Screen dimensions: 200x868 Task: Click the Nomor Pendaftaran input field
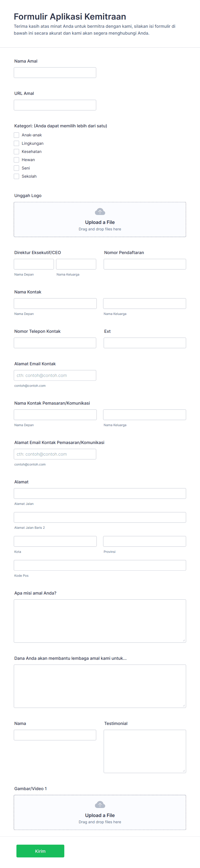point(145,264)
